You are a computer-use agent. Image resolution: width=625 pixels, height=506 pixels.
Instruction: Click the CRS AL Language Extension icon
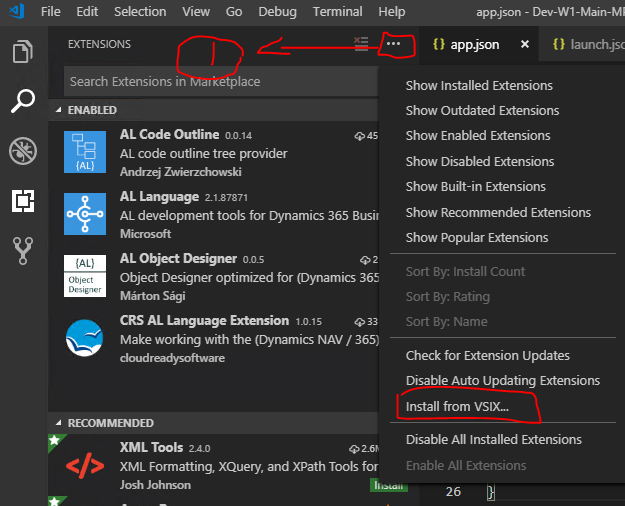tap(85, 338)
